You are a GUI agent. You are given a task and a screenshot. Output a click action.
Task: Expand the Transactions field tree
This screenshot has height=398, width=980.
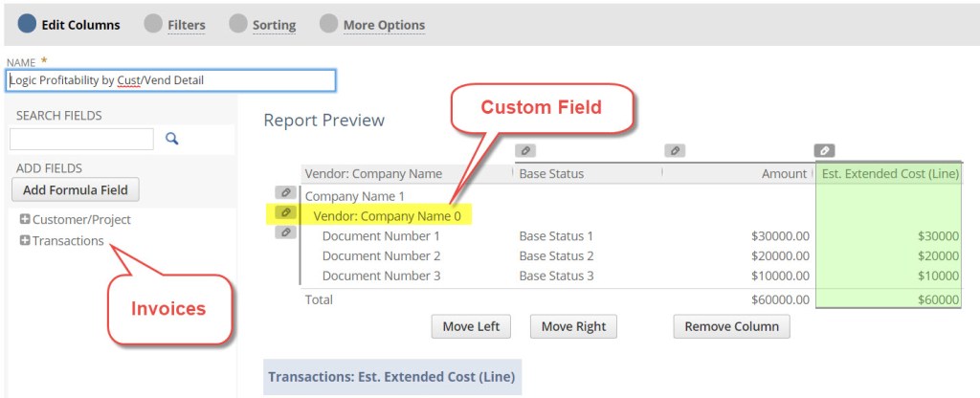pyautogui.click(x=25, y=240)
